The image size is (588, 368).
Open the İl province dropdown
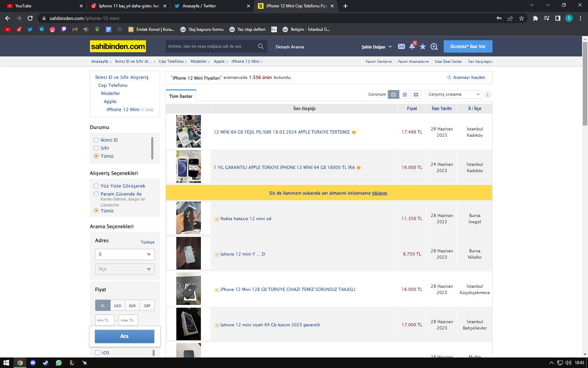coord(125,254)
